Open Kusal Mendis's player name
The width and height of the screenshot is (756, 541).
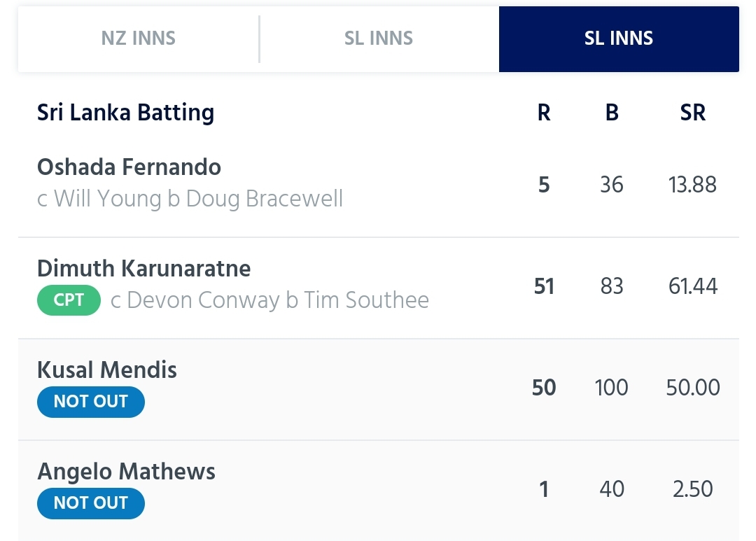pyautogui.click(x=106, y=370)
